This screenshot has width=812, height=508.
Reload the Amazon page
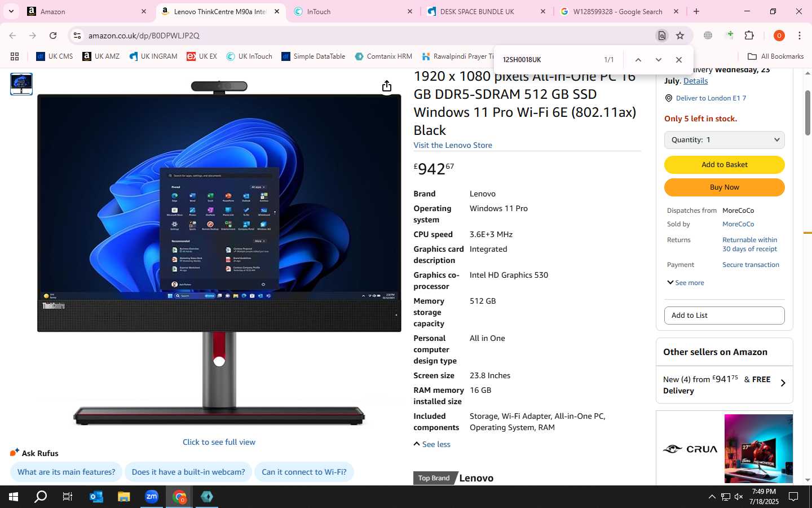tap(53, 36)
